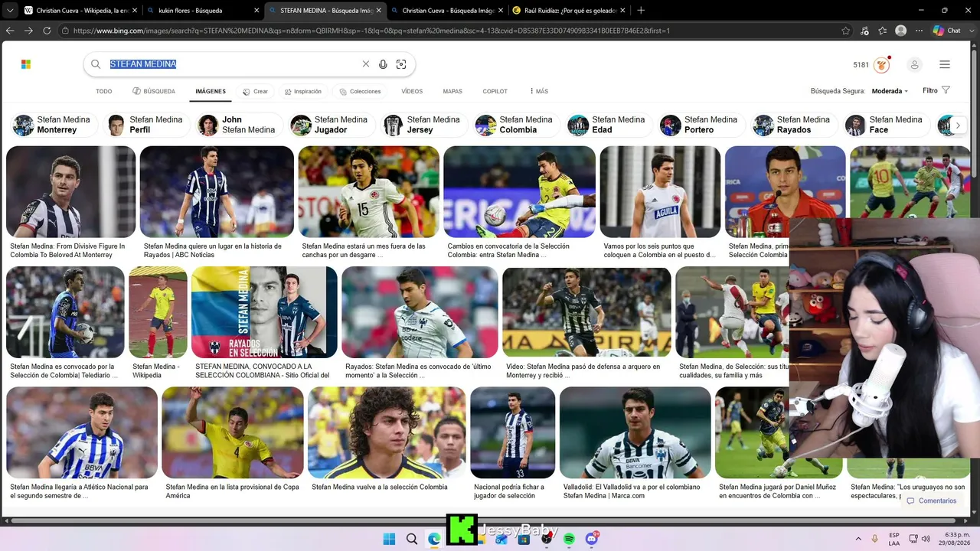Click the Crear button
The width and height of the screenshot is (980, 551).
(256, 91)
